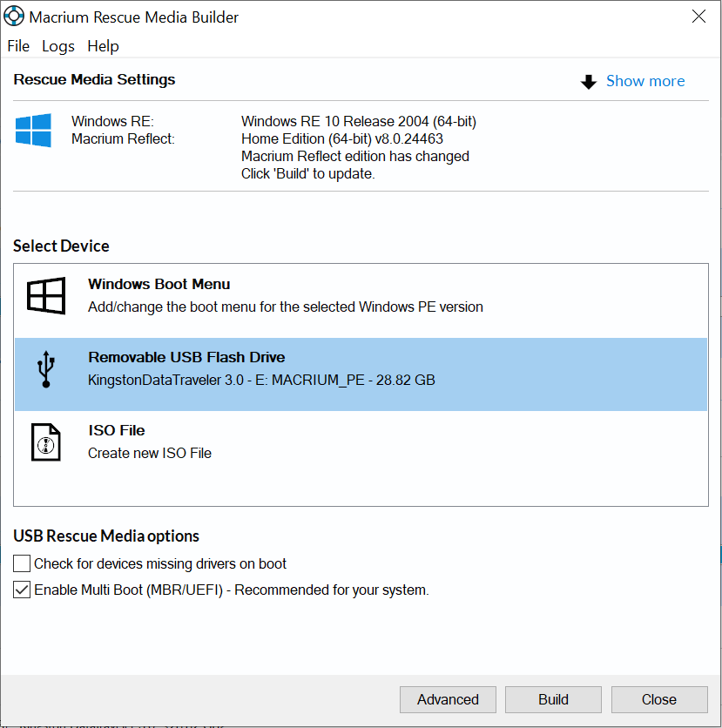Choose Create new ISO File option

pyautogui.click(x=150, y=453)
